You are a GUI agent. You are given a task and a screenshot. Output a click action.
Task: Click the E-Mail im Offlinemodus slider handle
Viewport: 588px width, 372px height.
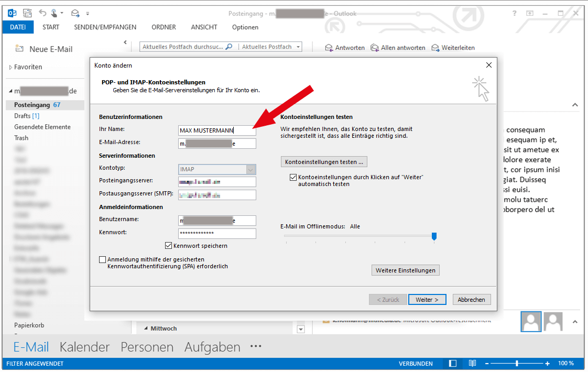pyautogui.click(x=434, y=237)
